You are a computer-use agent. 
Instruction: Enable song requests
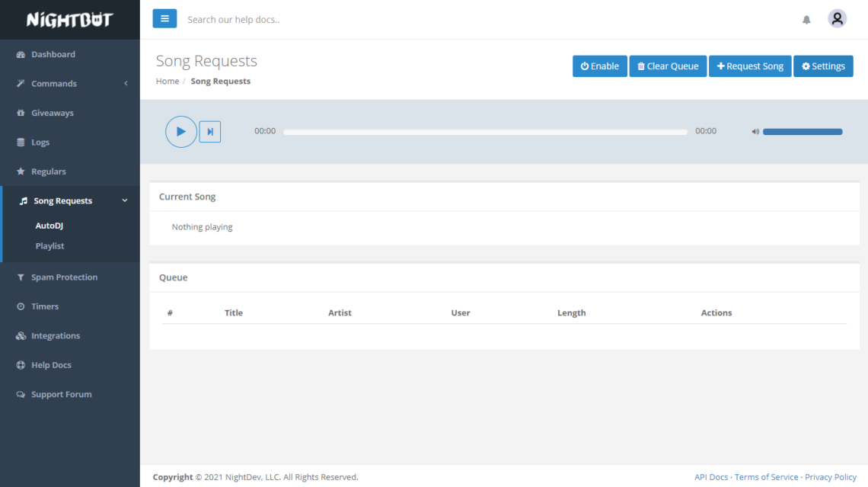[600, 66]
